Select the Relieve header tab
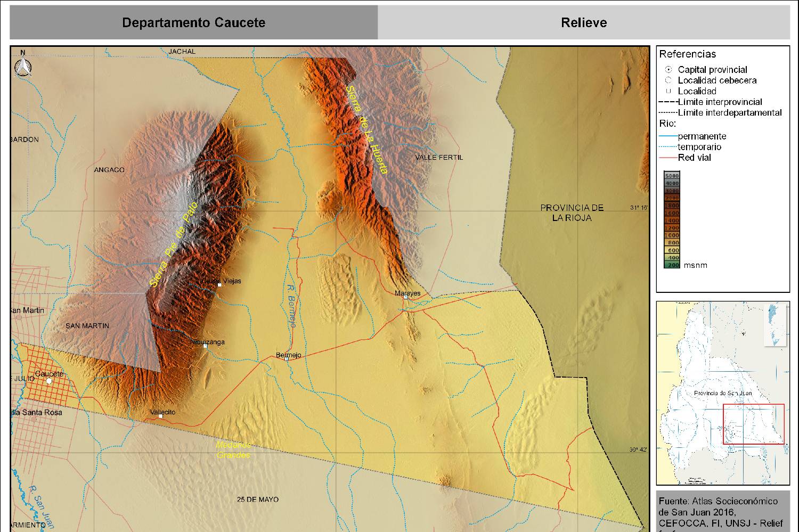 point(584,22)
